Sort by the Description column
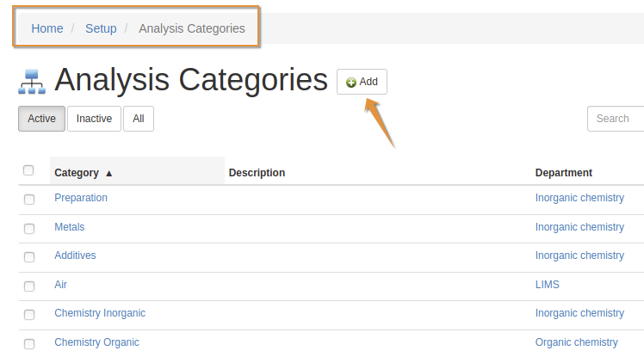This screenshot has width=644, height=357. point(257,173)
